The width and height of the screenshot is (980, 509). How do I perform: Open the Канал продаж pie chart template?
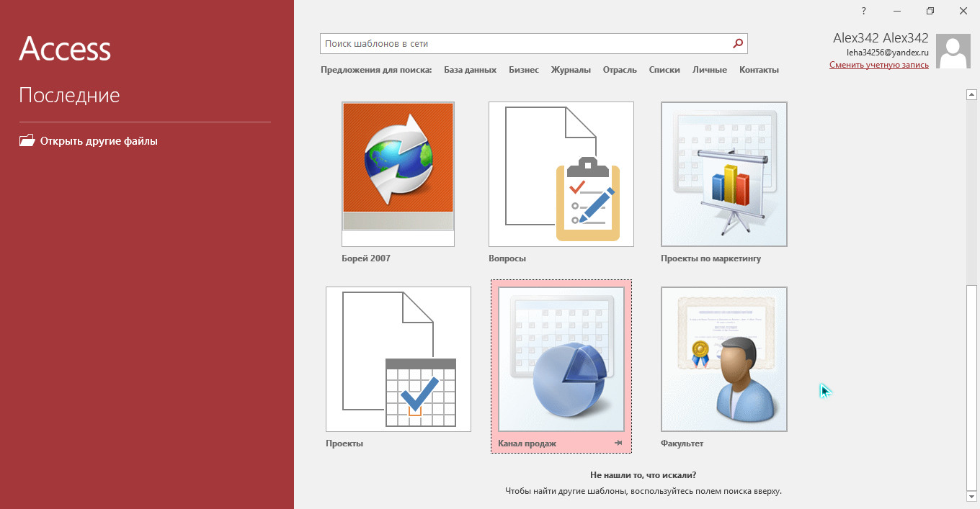(x=561, y=359)
